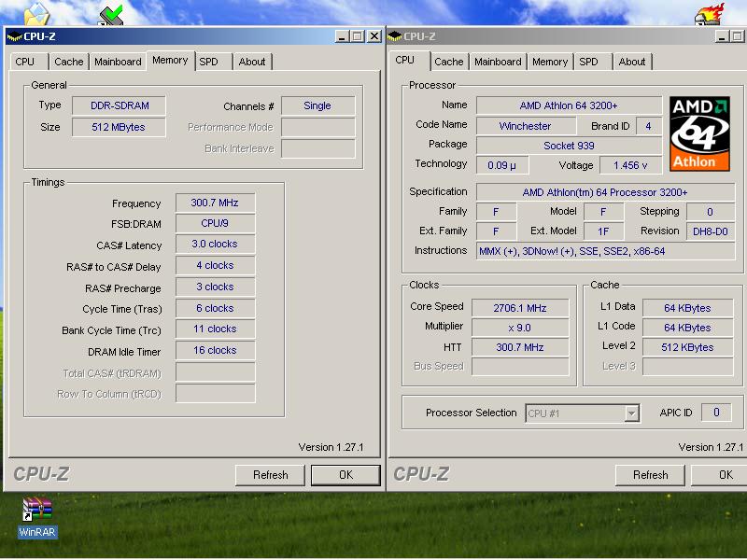This screenshot has width=747, height=560.
Task: Click the Core Speed value 2706.1 MHz
Action: (x=520, y=308)
